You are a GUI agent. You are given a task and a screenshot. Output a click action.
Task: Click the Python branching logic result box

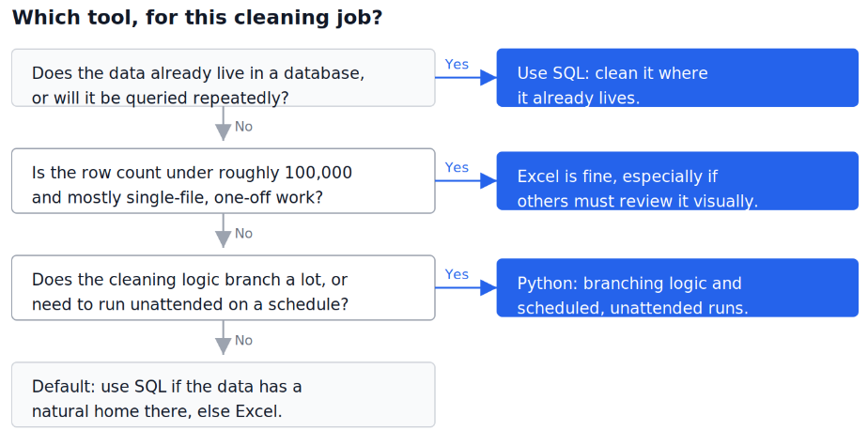pos(677,288)
